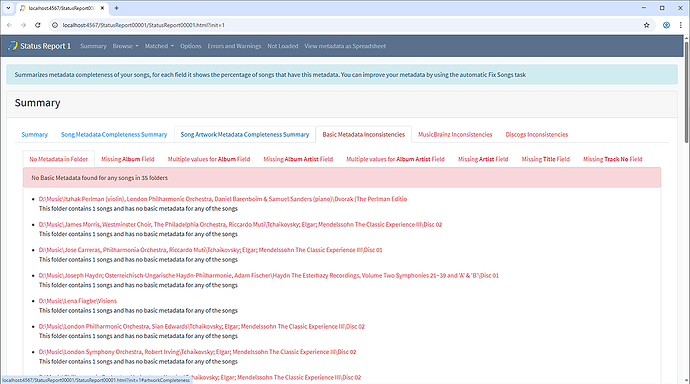Image resolution: width=690 pixels, height=384 pixels.
Task: View site information icon in address bar
Action: pos(55,25)
